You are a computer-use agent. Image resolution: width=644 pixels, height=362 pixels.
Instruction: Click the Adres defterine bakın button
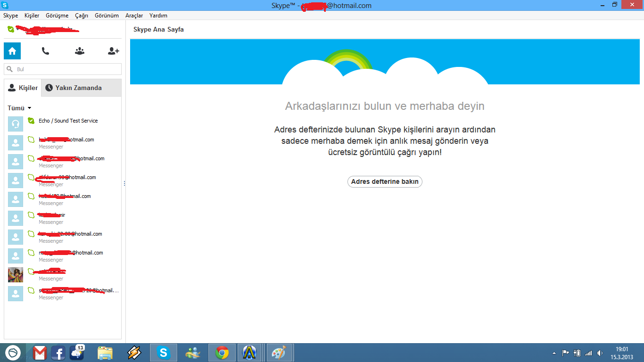385,181
